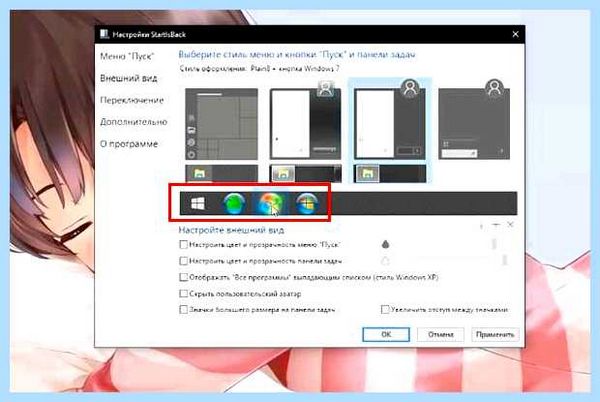Click the 'Стиль оформления: Plain8' text
Image resolution: width=600 pixels, height=402 pixels.
point(259,69)
